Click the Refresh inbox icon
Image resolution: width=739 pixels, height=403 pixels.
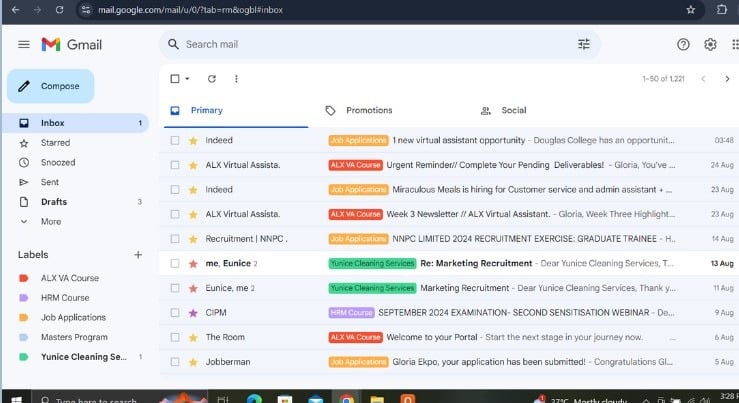click(x=211, y=78)
